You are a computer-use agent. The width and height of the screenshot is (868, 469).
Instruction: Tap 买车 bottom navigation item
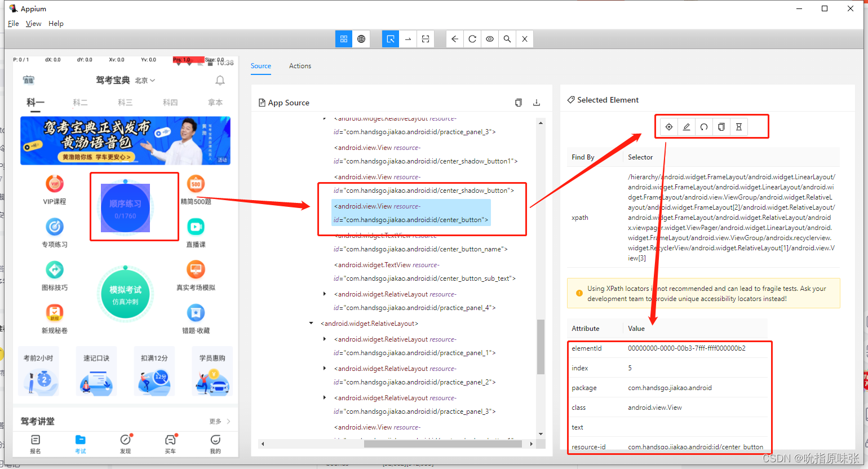point(170,444)
